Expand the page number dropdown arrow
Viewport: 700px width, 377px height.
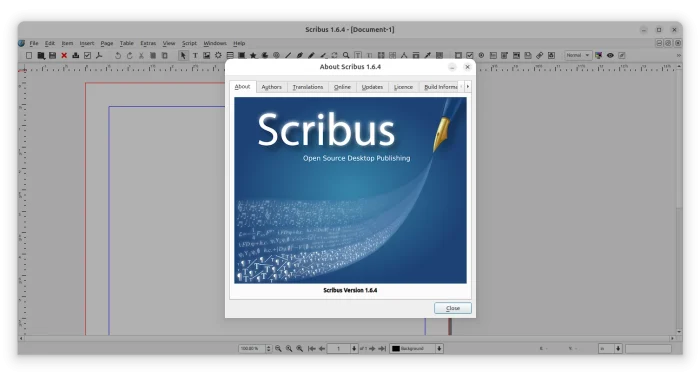(354, 348)
